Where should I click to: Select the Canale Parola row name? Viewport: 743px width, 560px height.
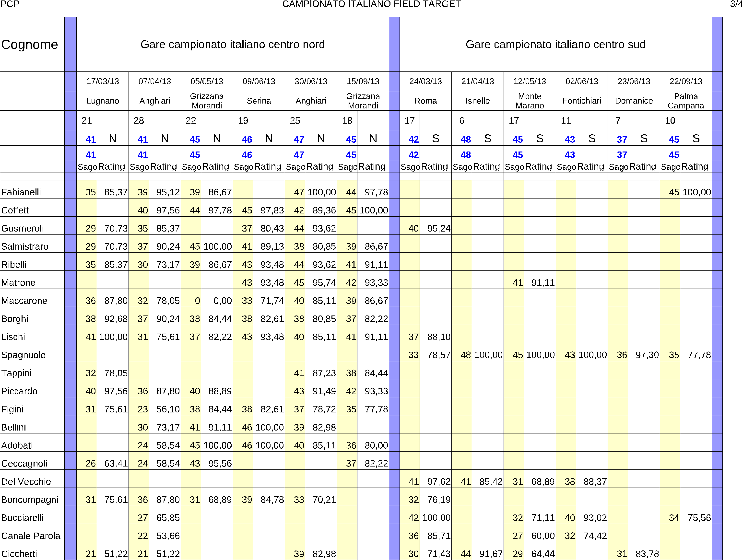click(31, 536)
